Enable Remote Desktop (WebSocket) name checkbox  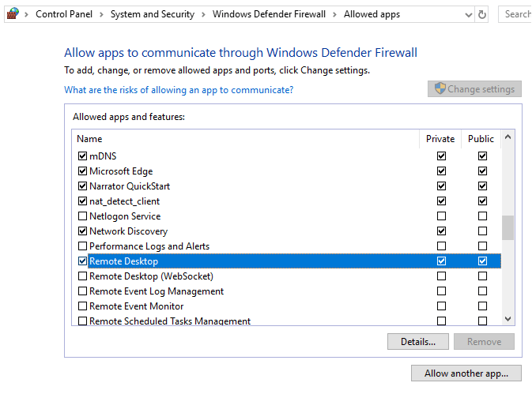(x=82, y=276)
